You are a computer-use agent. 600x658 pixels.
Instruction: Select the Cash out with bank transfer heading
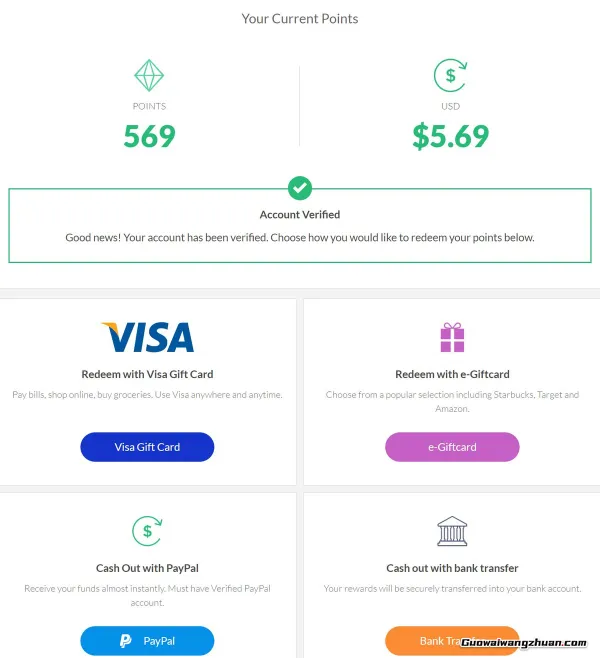452,568
